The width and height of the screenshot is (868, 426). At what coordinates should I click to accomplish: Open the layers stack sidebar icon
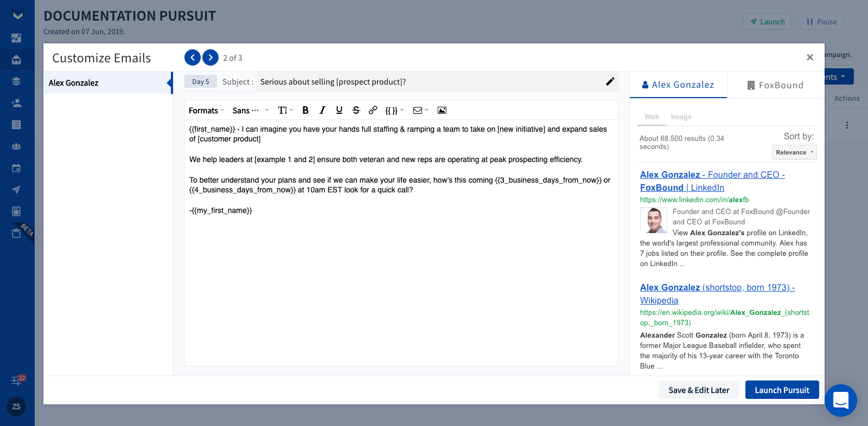point(16,81)
